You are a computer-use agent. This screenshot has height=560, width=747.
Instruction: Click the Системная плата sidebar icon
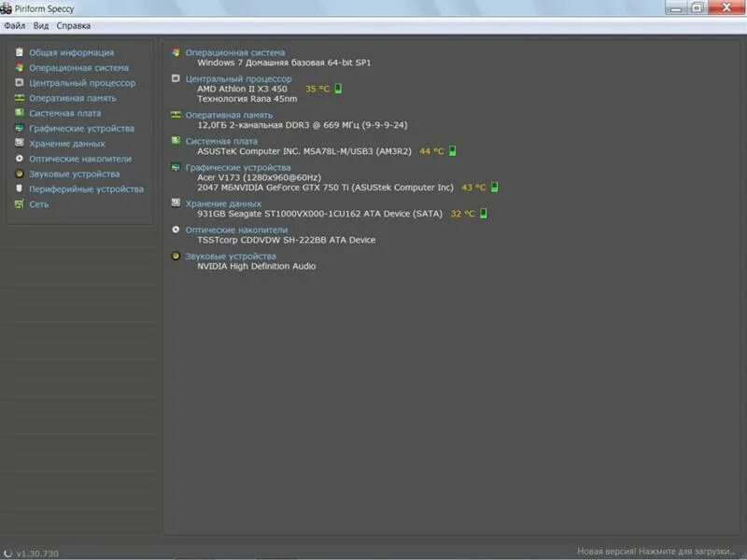[x=19, y=113]
